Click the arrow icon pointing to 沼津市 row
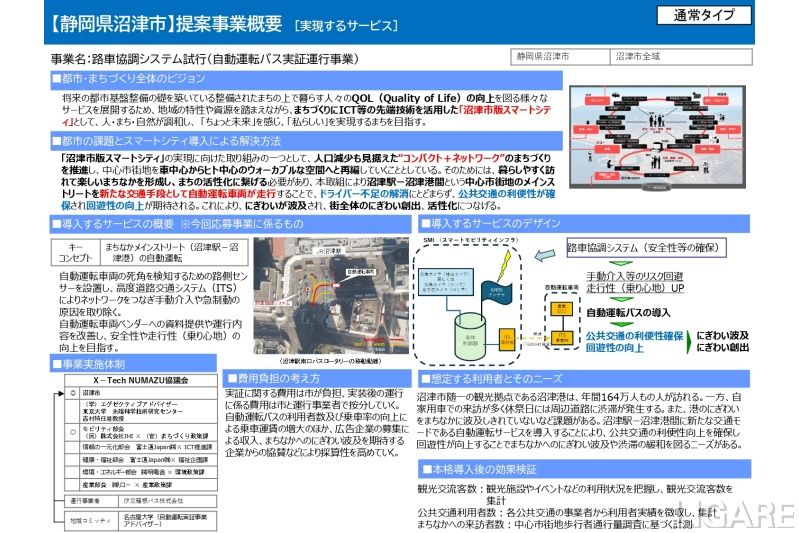The width and height of the screenshot is (799, 533). click(x=60, y=393)
